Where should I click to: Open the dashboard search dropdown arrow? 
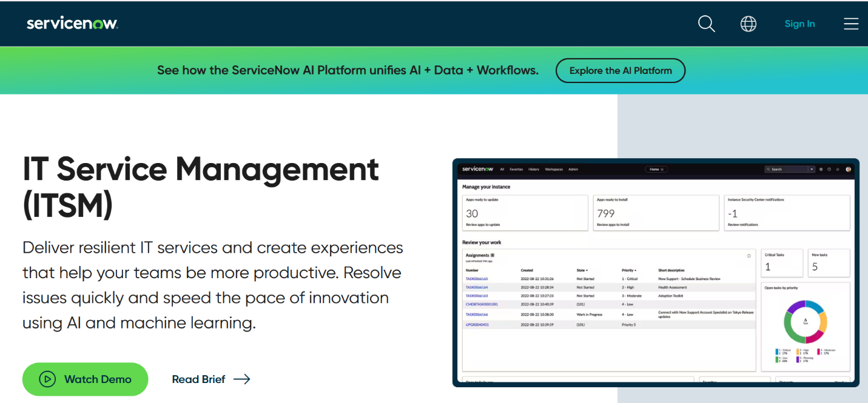point(812,169)
